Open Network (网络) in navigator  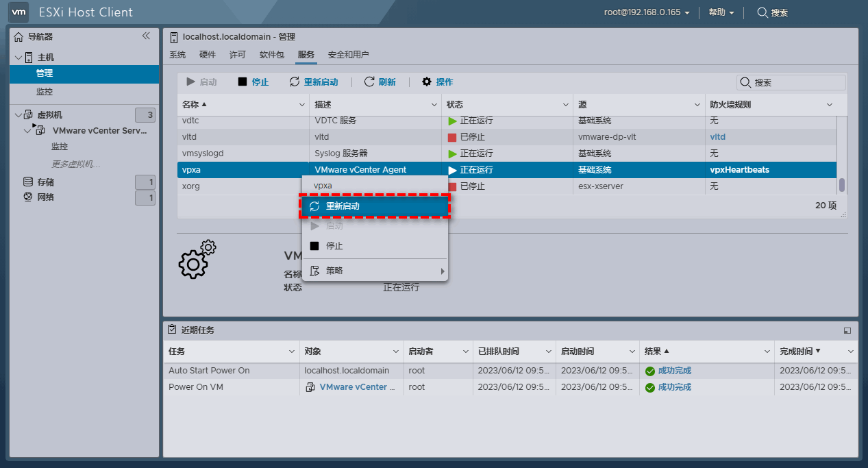(45, 197)
